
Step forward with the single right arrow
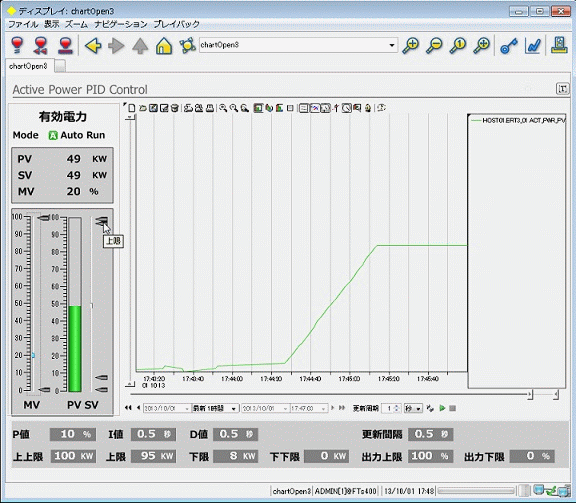332,407
